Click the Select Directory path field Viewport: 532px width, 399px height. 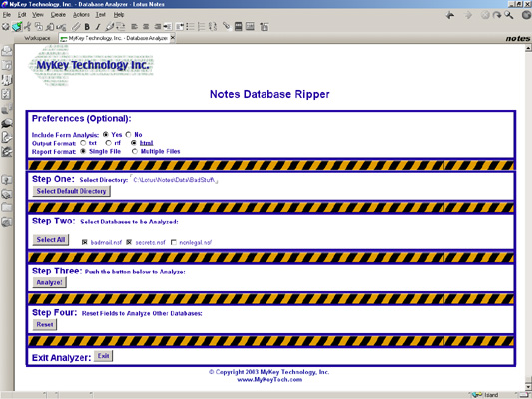click(x=174, y=180)
